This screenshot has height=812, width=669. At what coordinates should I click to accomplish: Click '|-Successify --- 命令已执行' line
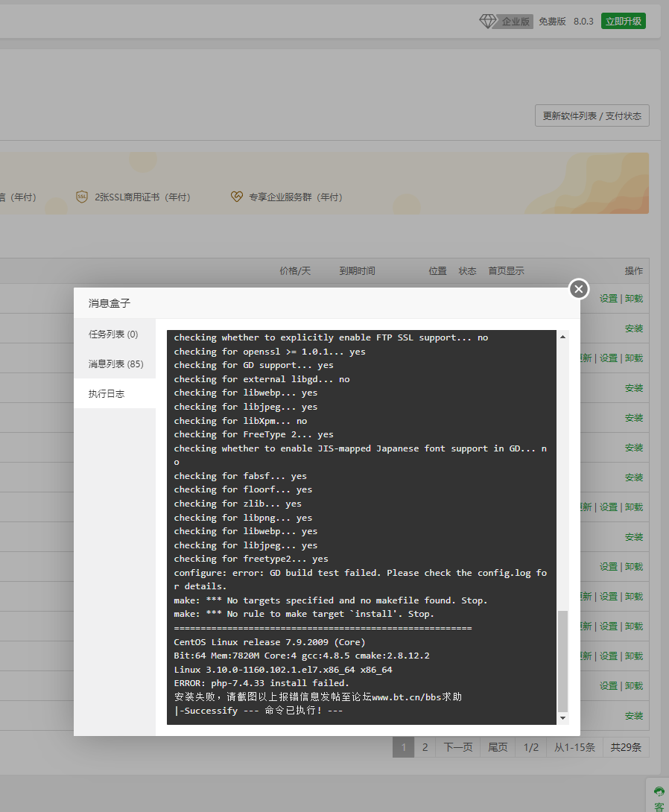click(259, 711)
